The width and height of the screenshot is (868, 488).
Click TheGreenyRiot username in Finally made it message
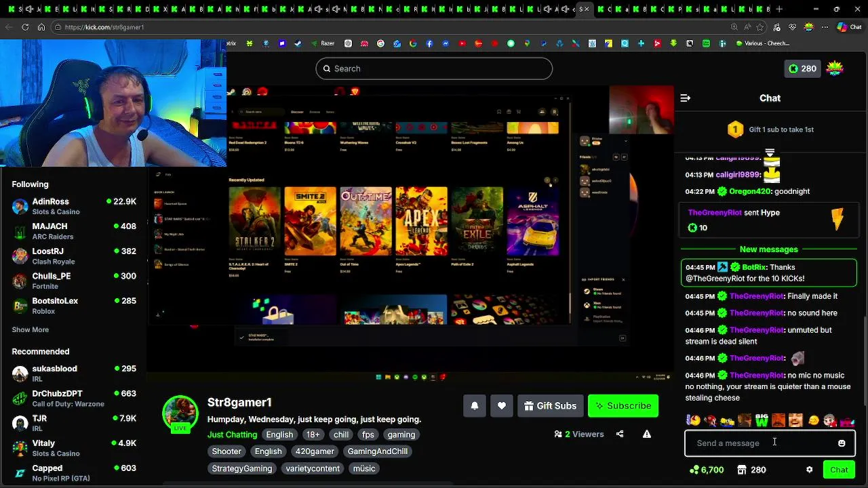[757, 296]
